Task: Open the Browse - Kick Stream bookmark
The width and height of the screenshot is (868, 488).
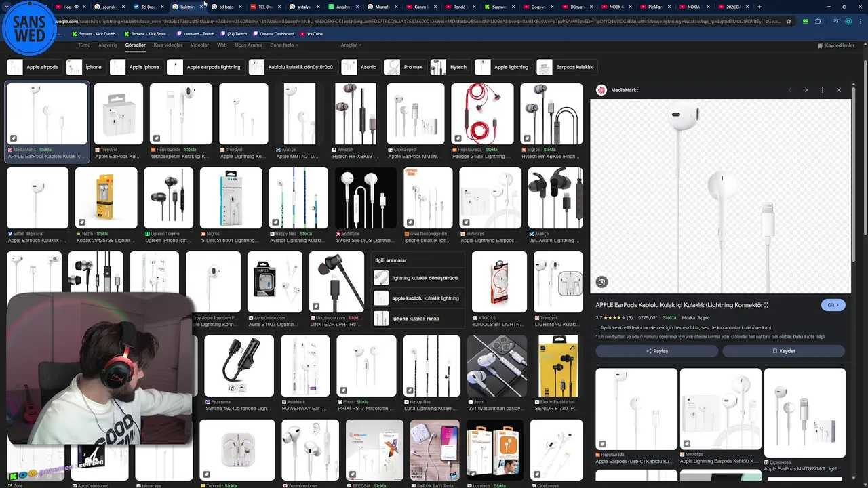Action: (146, 33)
